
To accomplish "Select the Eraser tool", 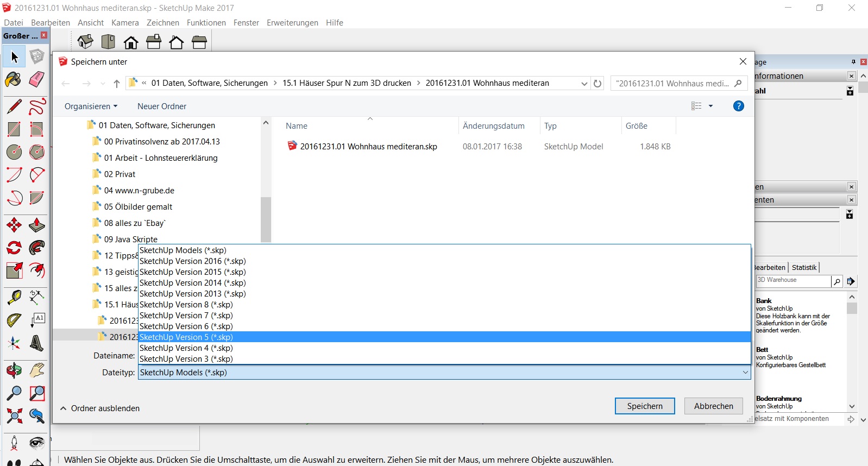I will pos(36,80).
